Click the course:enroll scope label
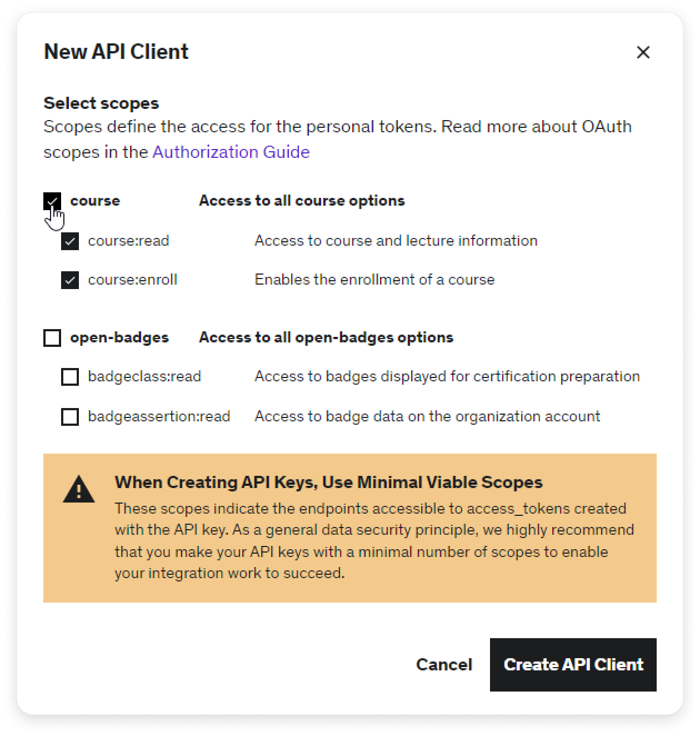 coord(132,280)
